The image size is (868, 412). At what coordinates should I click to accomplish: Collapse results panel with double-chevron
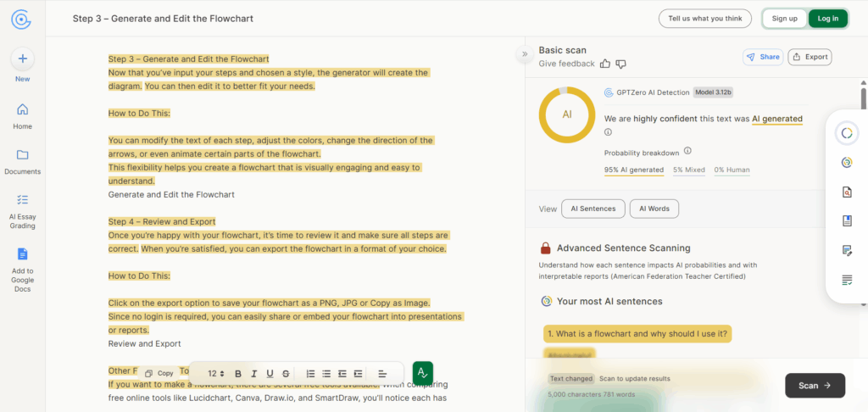525,53
